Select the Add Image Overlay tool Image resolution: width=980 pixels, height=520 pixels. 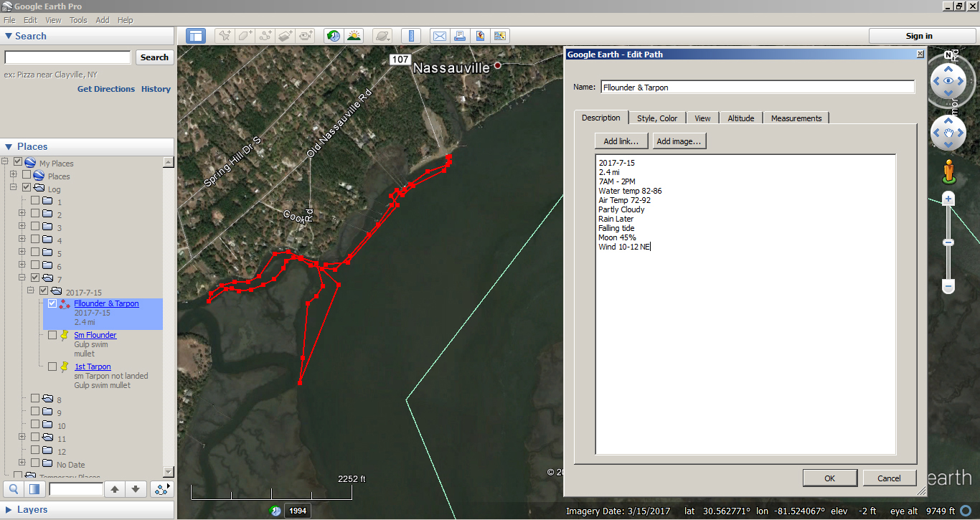286,36
